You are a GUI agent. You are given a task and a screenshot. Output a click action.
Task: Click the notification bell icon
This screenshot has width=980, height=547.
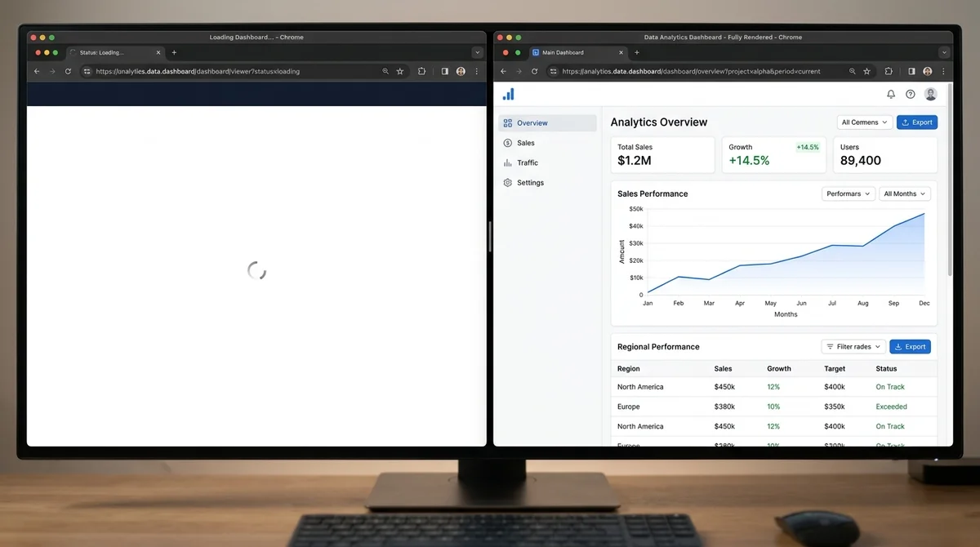click(891, 95)
